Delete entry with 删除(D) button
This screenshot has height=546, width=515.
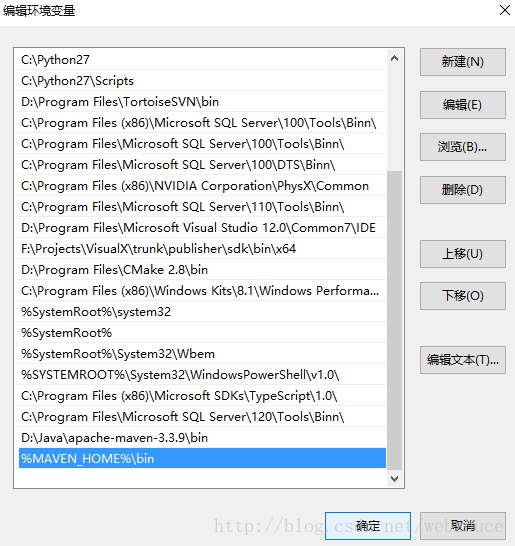[462, 190]
